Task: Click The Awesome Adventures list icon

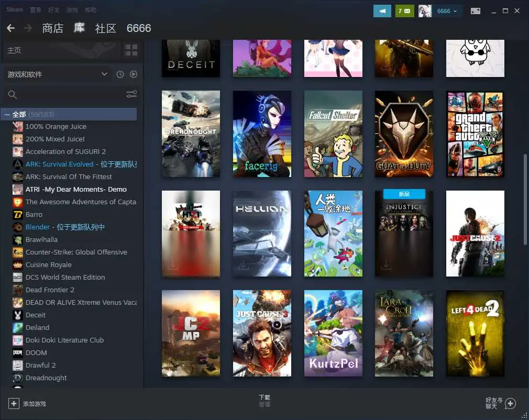Action: tap(17, 202)
